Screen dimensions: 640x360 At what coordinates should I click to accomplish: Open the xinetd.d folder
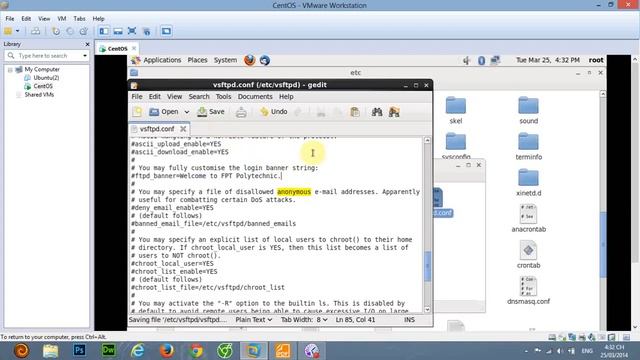[529, 182]
